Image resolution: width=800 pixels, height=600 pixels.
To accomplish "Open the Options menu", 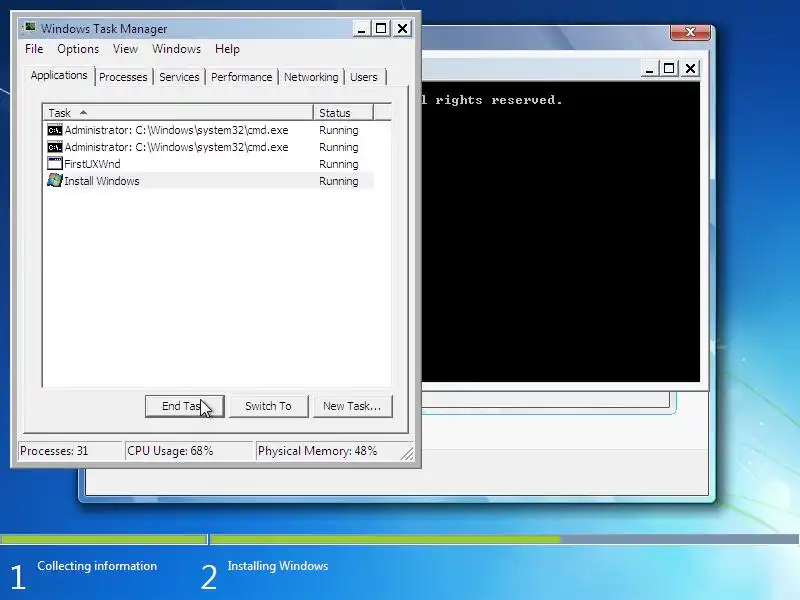I will coord(78,49).
